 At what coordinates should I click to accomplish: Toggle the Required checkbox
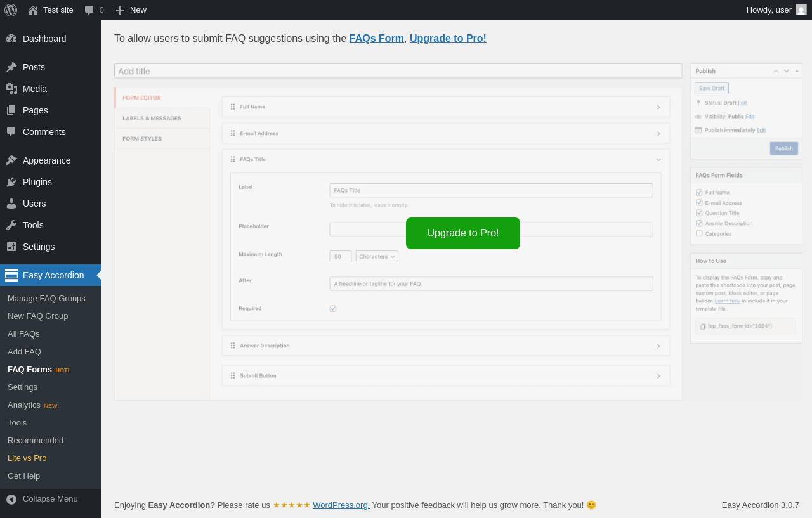(x=333, y=309)
